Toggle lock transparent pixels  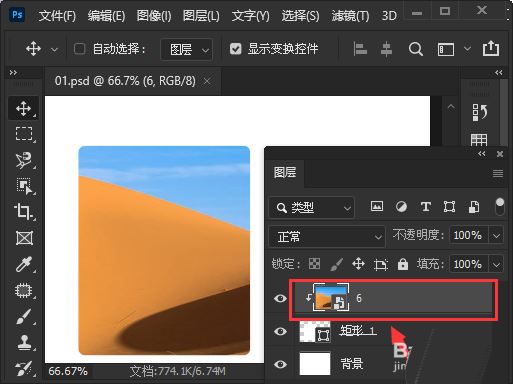click(314, 264)
